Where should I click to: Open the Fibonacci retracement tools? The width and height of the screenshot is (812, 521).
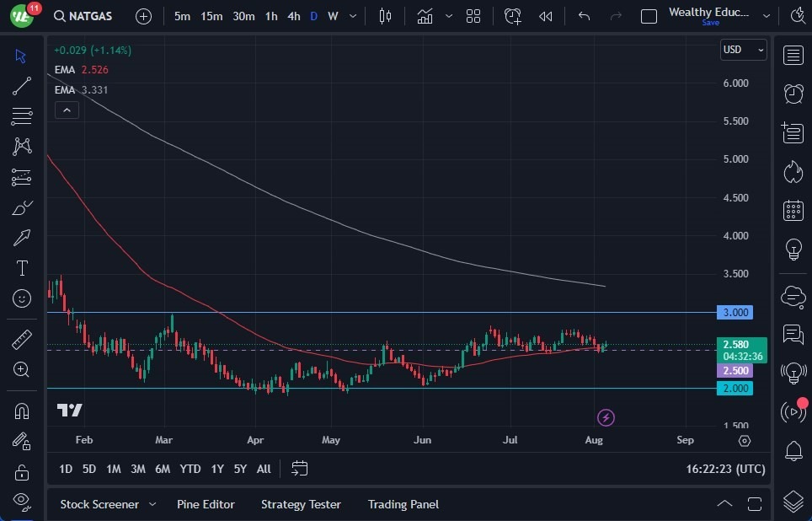pos(21,116)
